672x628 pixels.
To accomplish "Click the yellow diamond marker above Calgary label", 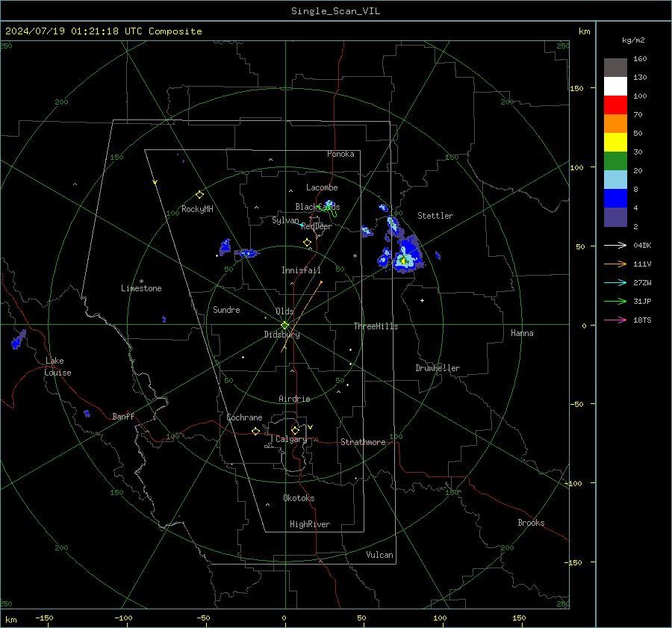I will coord(295,430).
